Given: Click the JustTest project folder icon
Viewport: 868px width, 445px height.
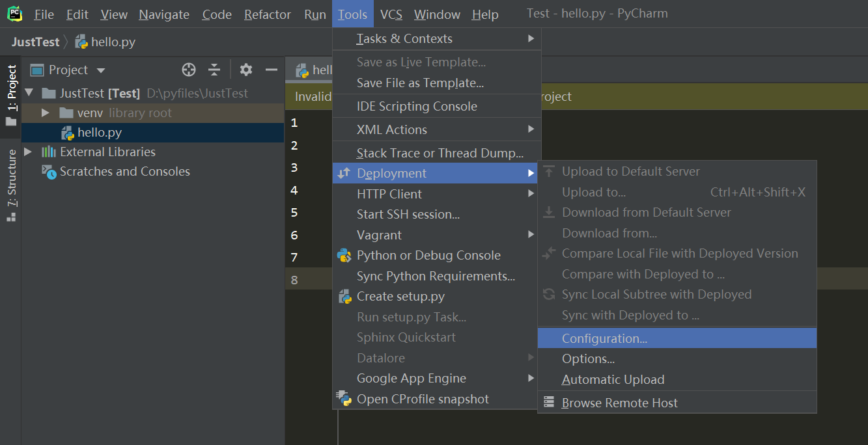Looking at the screenshot, I should point(49,93).
